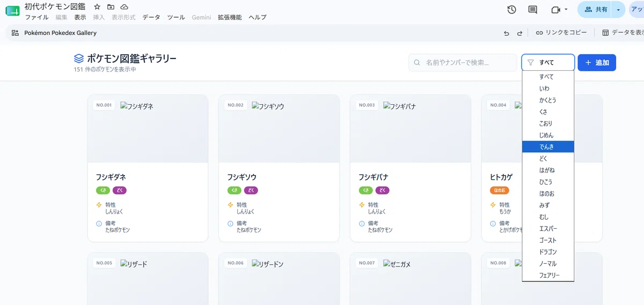Click purple どく tag on フシギソウ card

coord(251,190)
